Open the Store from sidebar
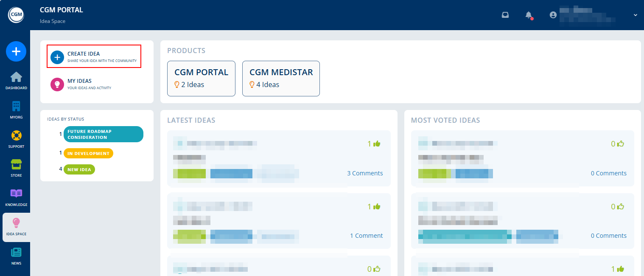This screenshot has width=644, height=276. click(x=16, y=168)
